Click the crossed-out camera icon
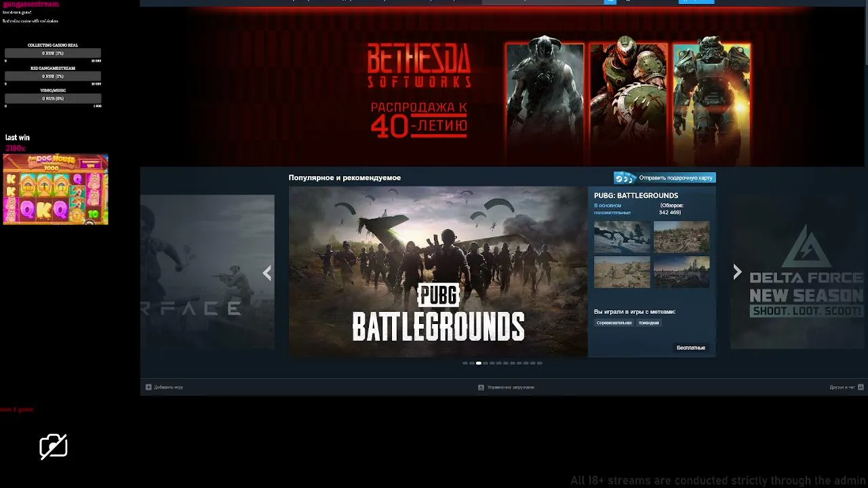 point(54,446)
